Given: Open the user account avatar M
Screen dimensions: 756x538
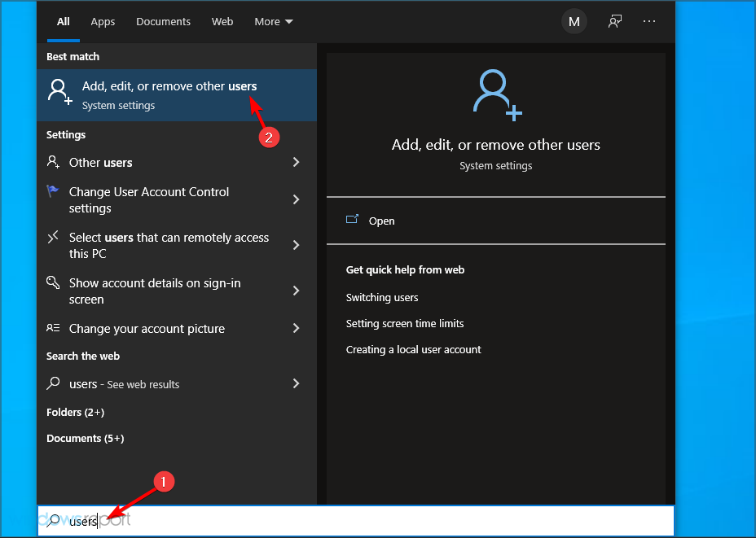Looking at the screenshot, I should [574, 22].
